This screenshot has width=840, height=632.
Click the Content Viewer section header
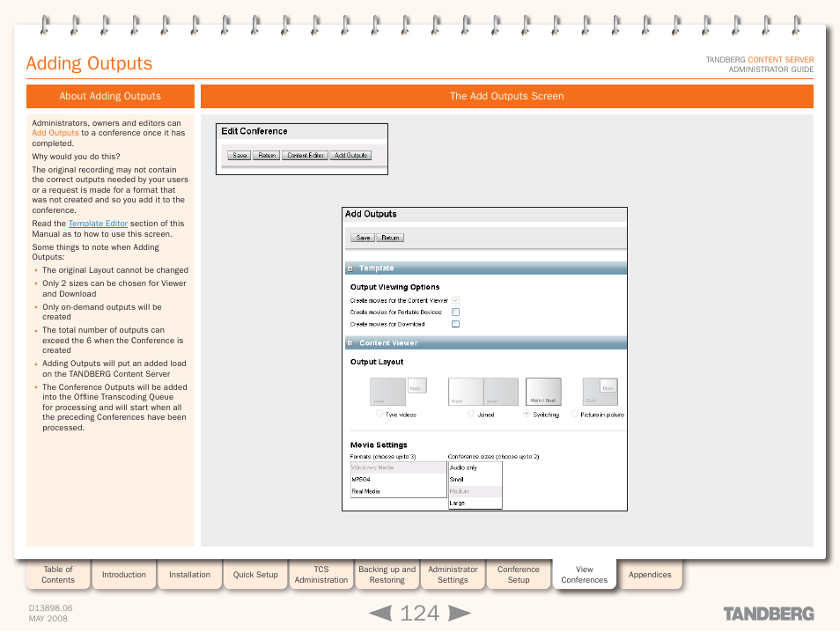point(486,342)
